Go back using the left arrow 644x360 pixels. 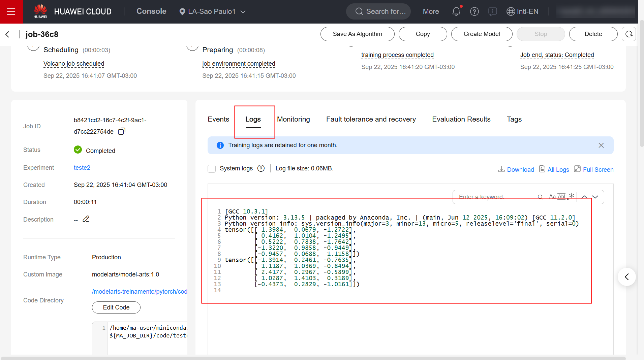7,34
